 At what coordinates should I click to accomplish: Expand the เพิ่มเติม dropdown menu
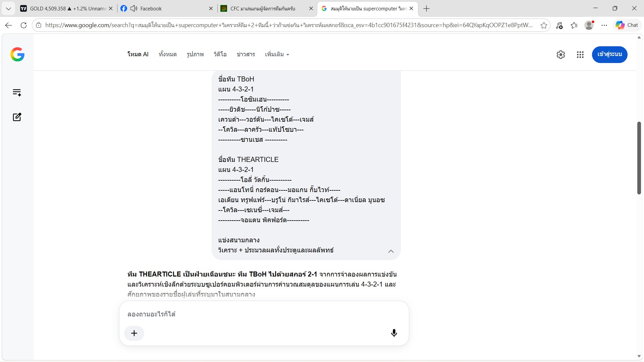[x=277, y=54]
